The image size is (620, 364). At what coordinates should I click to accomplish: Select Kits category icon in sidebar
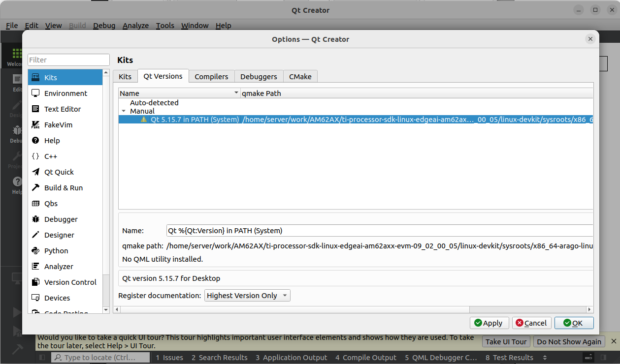point(35,78)
